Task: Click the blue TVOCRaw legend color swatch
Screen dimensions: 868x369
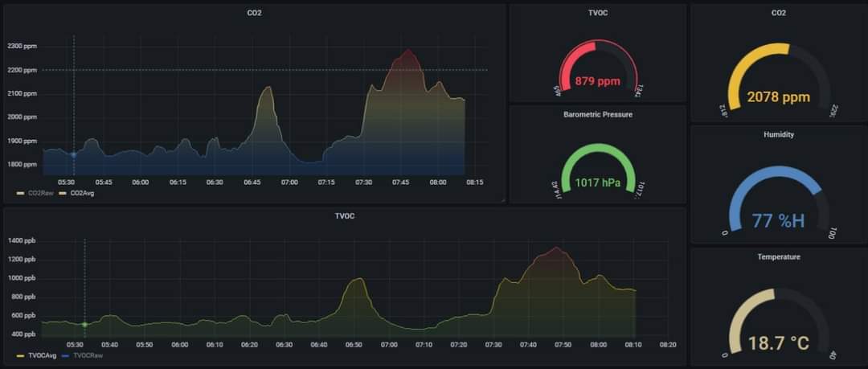Action: coord(66,355)
